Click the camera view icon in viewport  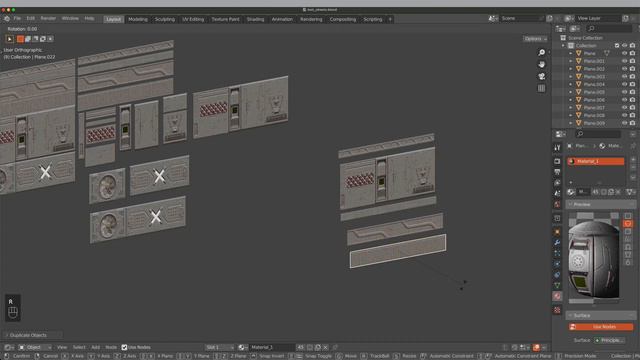(541, 76)
